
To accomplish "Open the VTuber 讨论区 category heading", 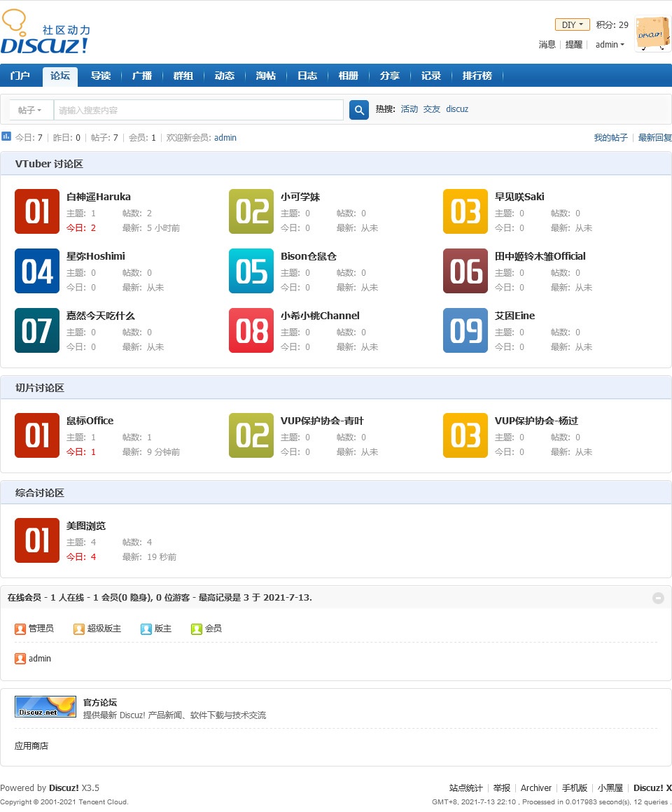I will click(x=49, y=164).
